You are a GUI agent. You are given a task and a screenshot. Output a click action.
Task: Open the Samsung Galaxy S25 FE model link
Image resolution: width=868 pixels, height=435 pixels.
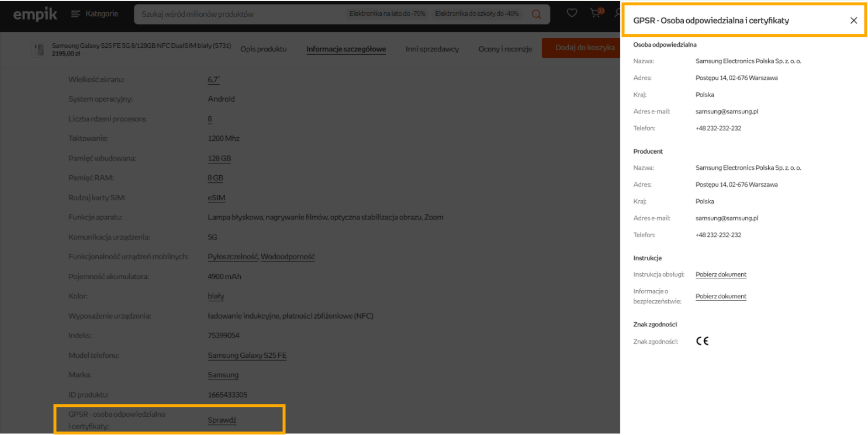247,356
